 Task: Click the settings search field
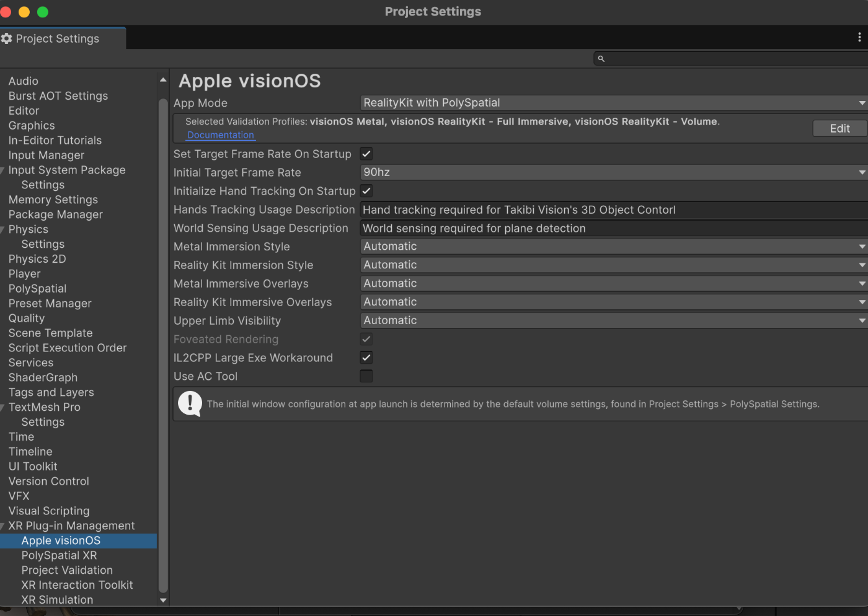(731, 59)
